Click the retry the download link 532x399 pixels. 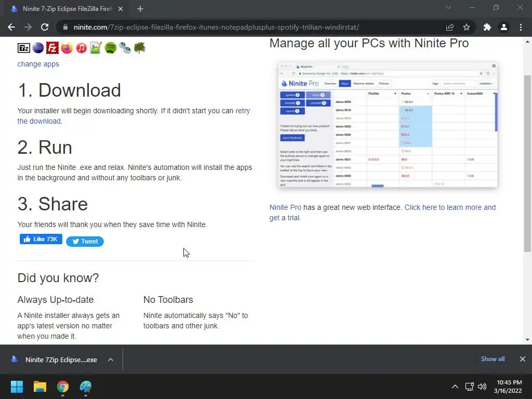(134, 116)
